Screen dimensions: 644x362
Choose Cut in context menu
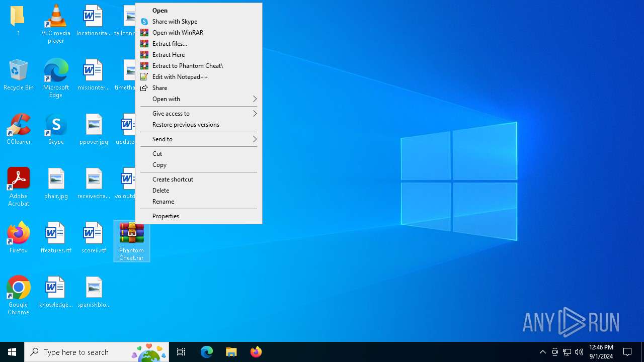coord(199,154)
